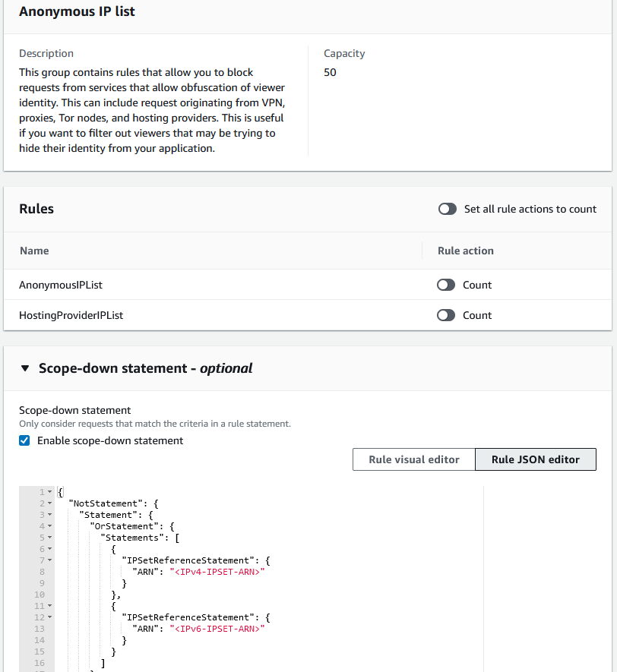Fold the OrStatement block at line 4
The image size is (617, 672).
pos(49,526)
